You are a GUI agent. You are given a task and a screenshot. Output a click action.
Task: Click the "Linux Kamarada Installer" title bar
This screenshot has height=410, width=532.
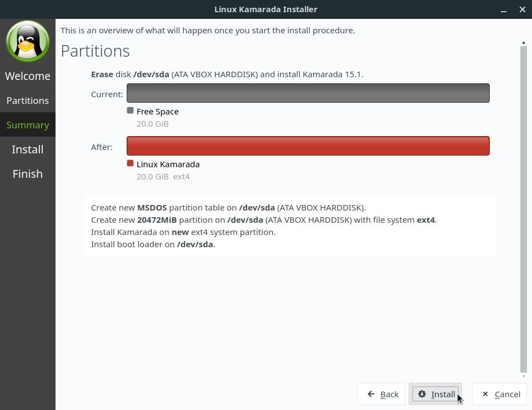[265, 9]
